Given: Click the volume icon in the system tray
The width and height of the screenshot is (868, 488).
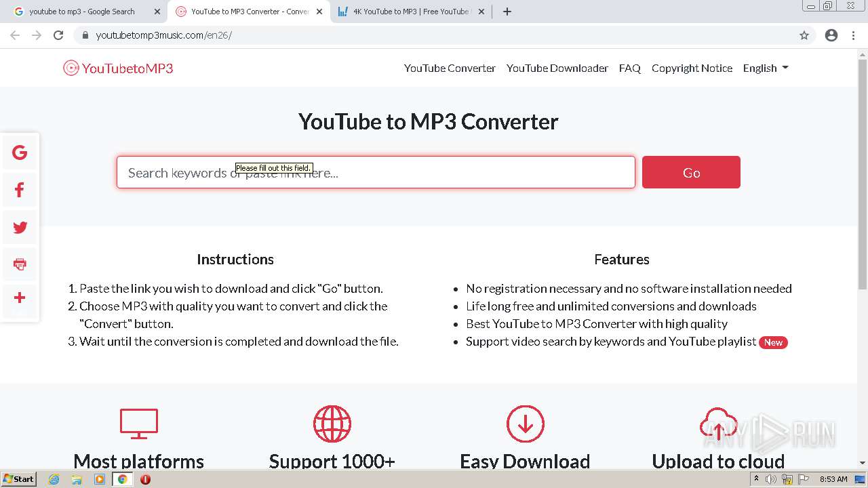Looking at the screenshot, I should pos(771,479).
